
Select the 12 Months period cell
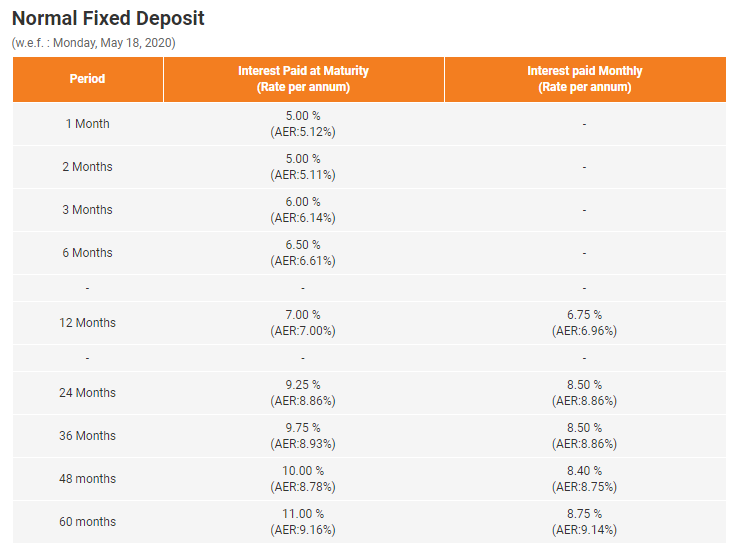point(88,323)
